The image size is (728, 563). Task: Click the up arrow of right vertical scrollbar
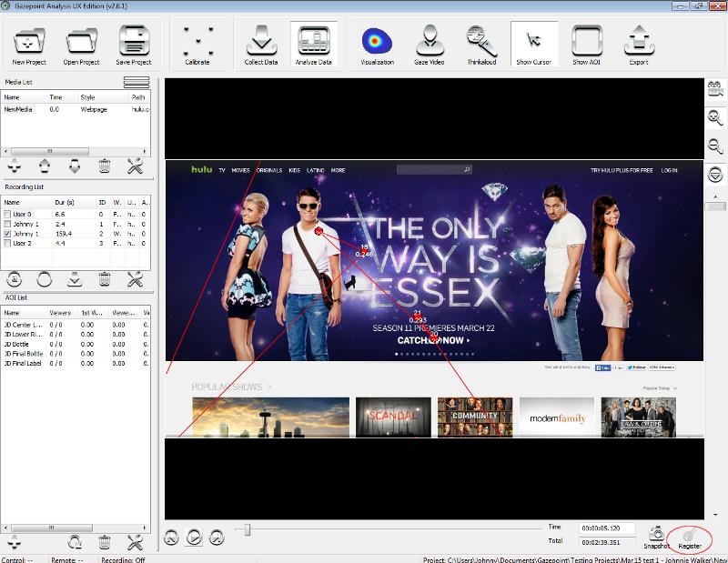(x=715, y=196)
